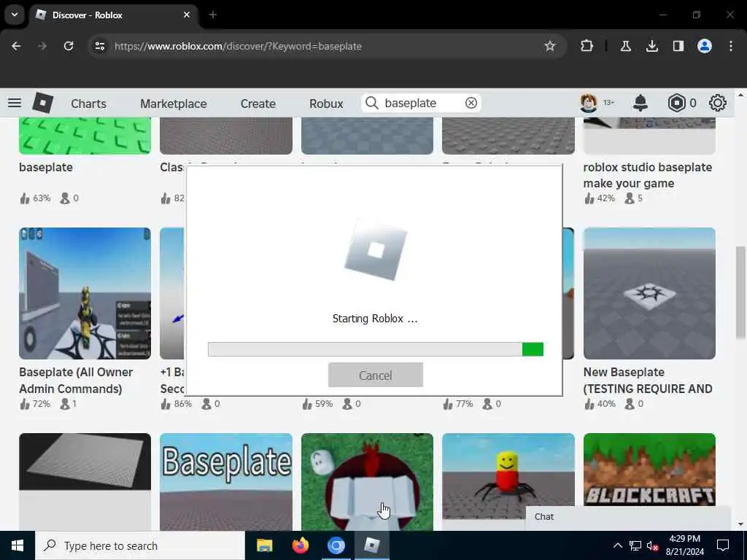Image resolution: width=747 pixels, height=560 pixels.
Task: Open the Roblox taskbar icon
Action: coord(371,545)
